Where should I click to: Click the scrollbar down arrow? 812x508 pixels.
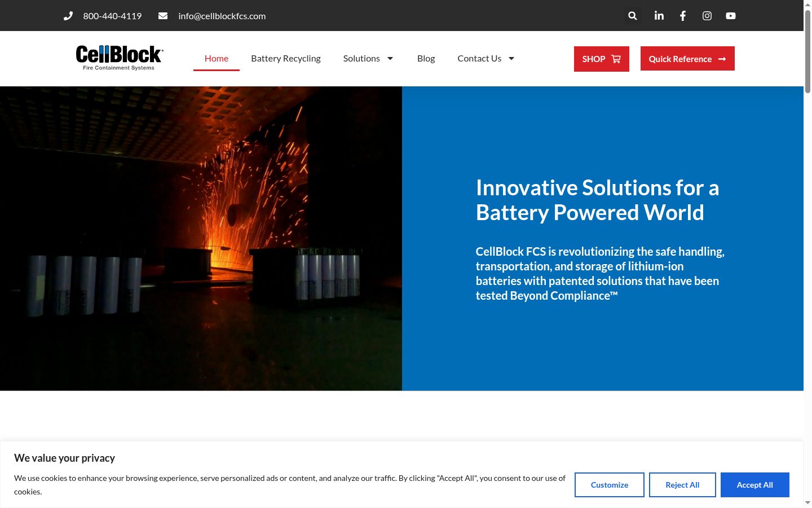(807, 503)
